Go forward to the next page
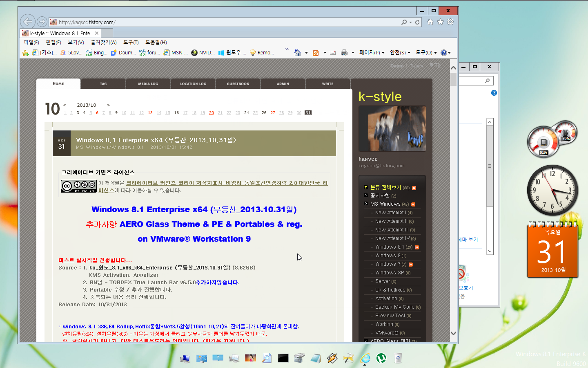 pos(42,21)
